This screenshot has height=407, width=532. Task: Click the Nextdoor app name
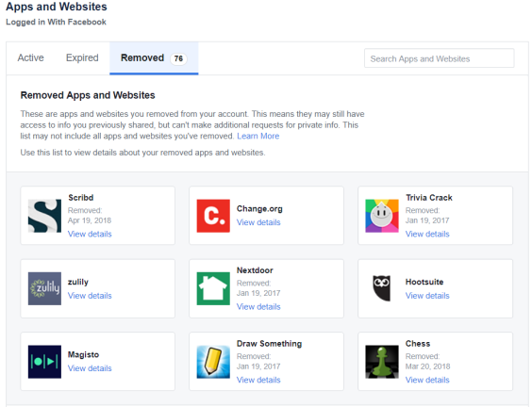tap(255, 270)
